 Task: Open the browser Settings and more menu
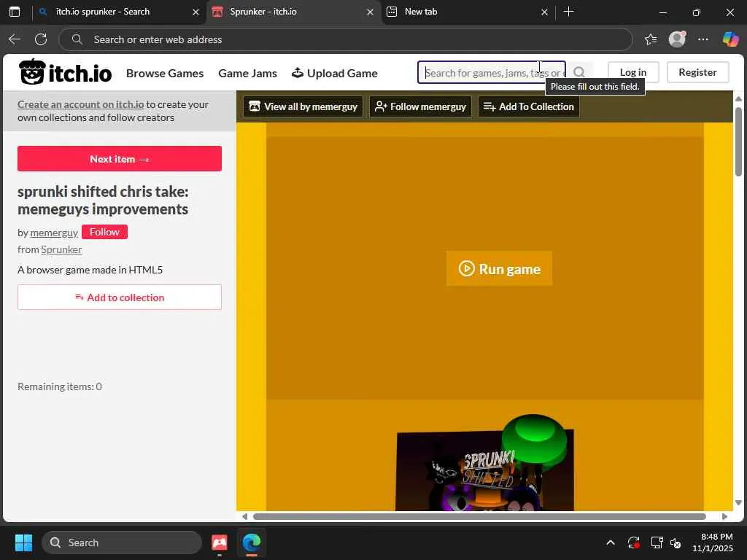point(703,39)
